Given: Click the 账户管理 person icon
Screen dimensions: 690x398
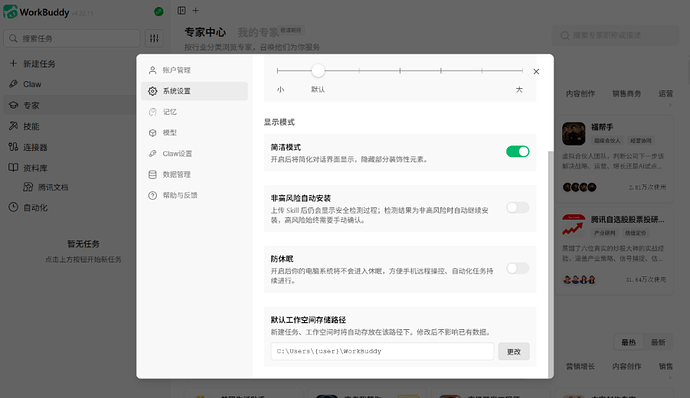Looking at the screenshot, I should point(152,70).
